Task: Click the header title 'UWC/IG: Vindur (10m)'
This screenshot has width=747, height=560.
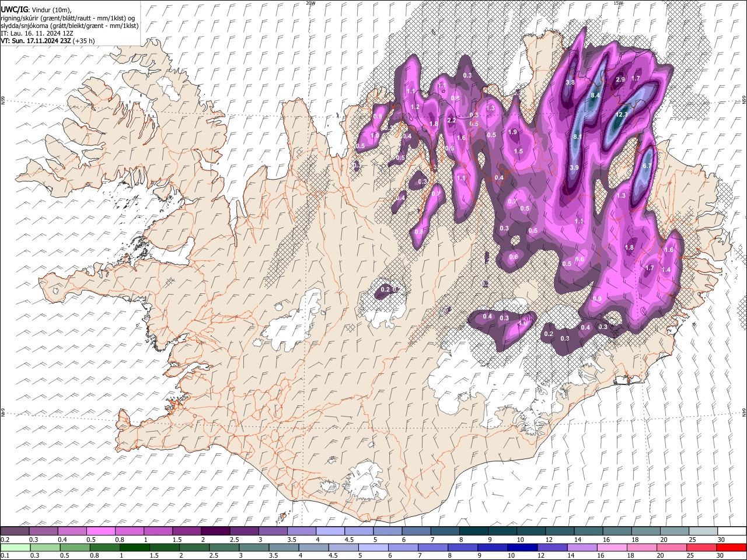Action: tap(35, 9)
